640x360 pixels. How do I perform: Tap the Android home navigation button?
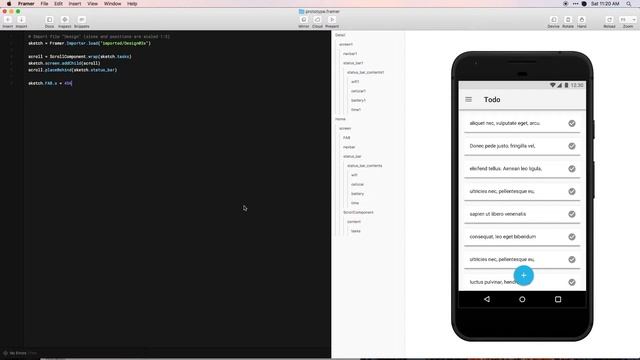(x=522, y=299)
